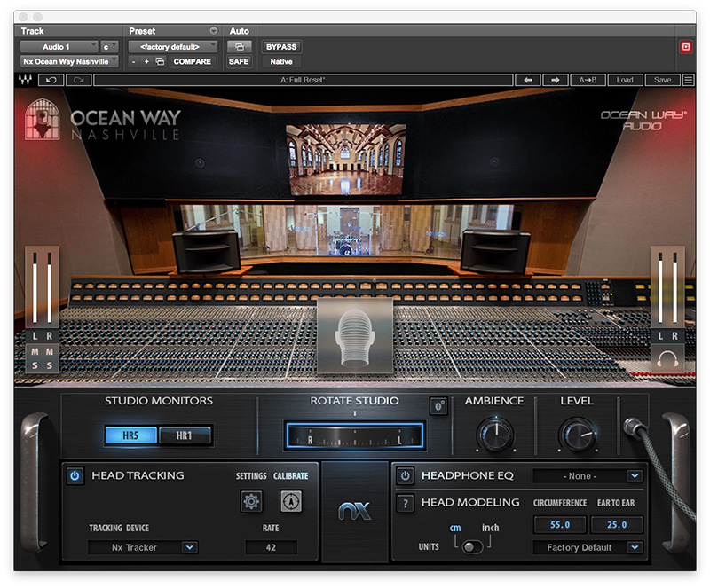The width and height of the screenshot is (710, 588).
Task: Reset studio rotation with 0° button
Action: pos(438,405)
